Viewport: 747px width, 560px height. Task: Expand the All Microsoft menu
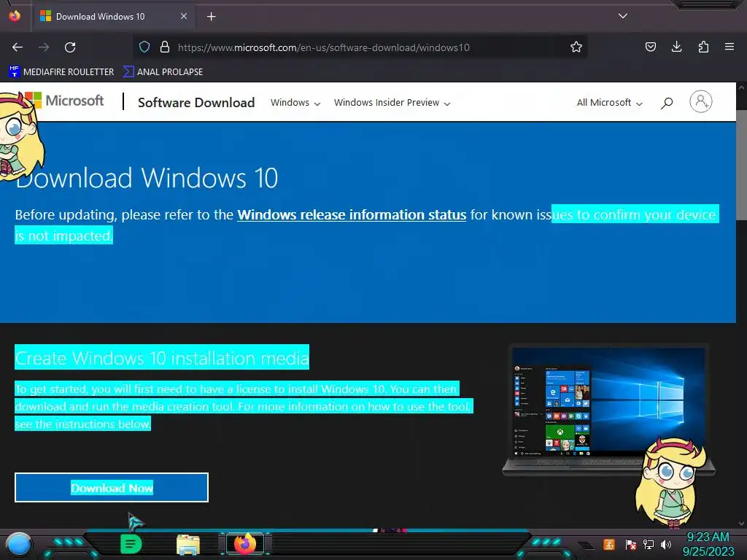609,103
